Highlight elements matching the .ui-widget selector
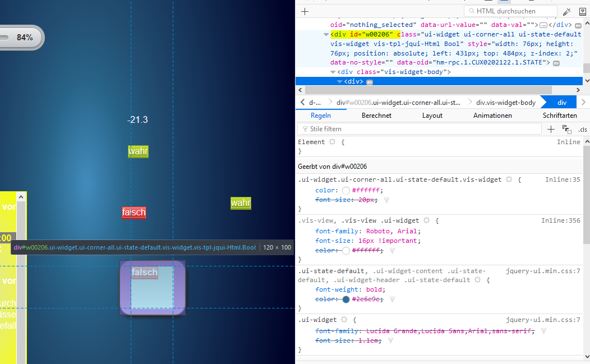 point(344,320)
